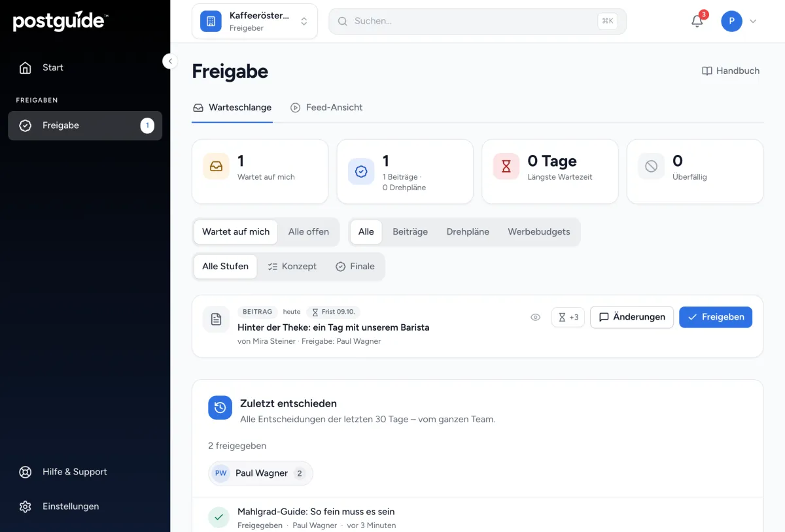Click the Start home icon in sidebar
785x532 pixels.
click(26, 67)
